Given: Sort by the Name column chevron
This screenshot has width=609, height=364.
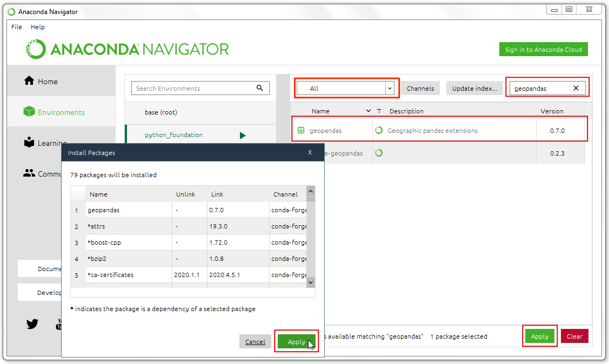Looking at the screenshot, I should (x=368, y=111).
